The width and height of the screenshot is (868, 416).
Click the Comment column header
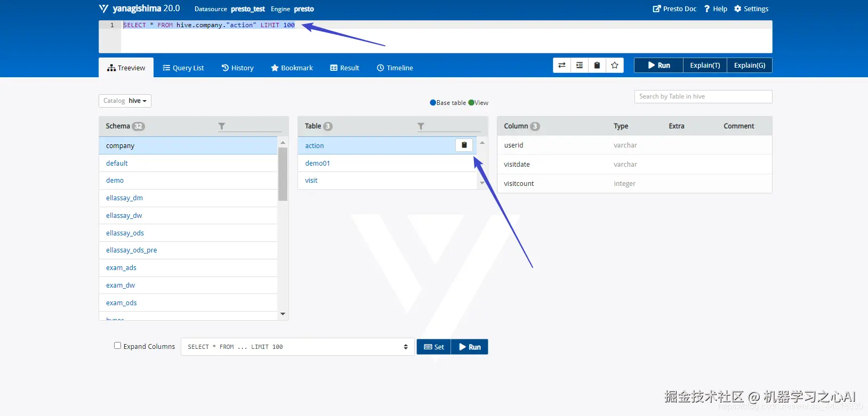[738, 126]
